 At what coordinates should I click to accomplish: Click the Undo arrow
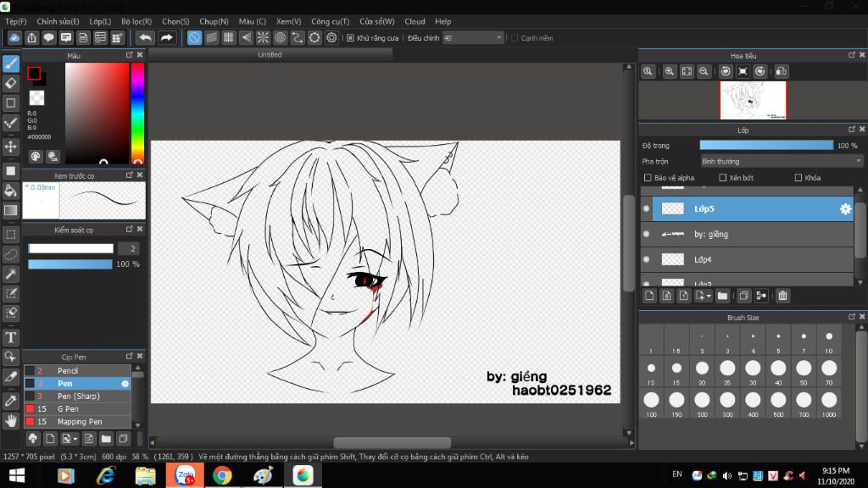145,37
